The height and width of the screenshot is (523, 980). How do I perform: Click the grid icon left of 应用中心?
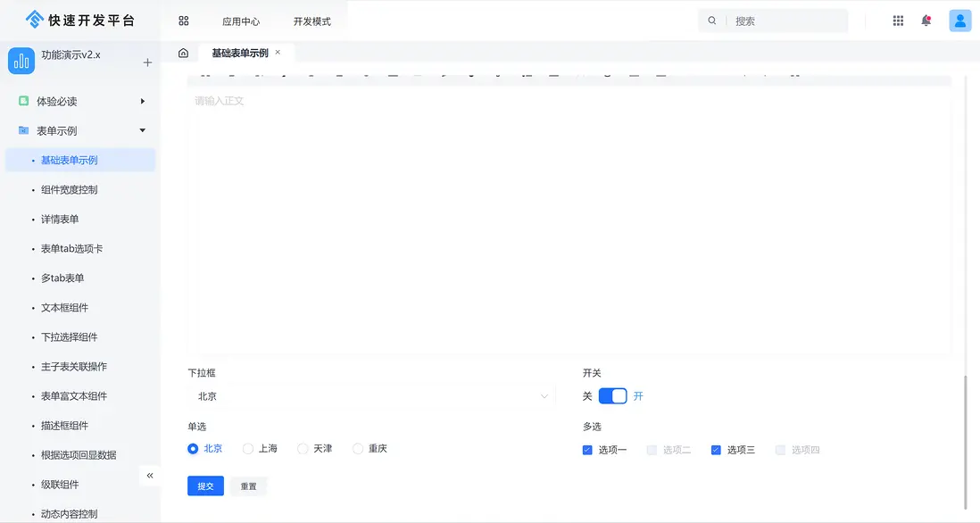[x=183, y=20]
